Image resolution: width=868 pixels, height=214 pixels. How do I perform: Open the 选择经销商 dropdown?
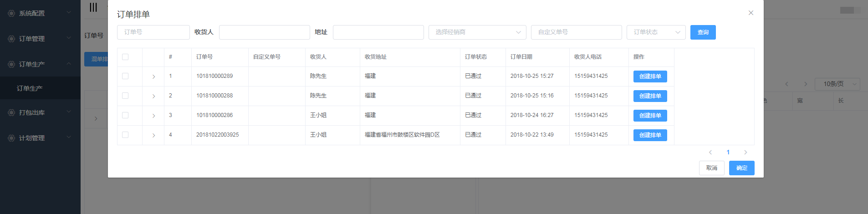(x=477, y=32)
